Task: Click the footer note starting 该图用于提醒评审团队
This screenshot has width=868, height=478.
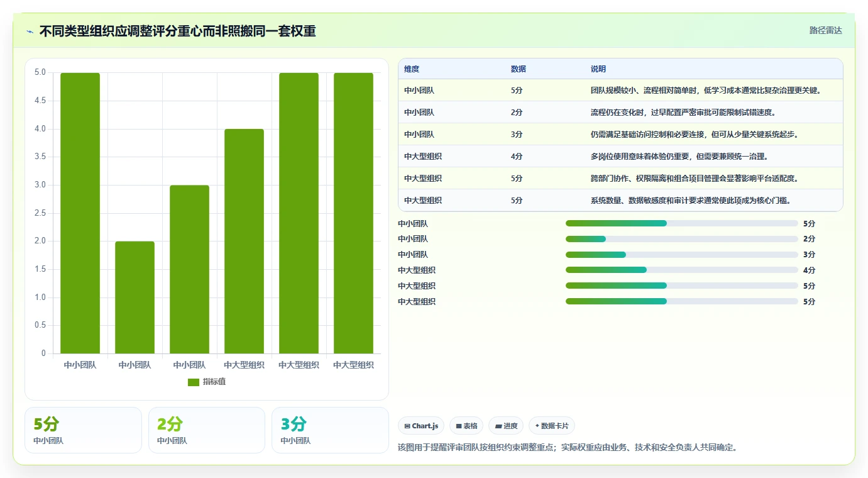Action: coord(568,448)
